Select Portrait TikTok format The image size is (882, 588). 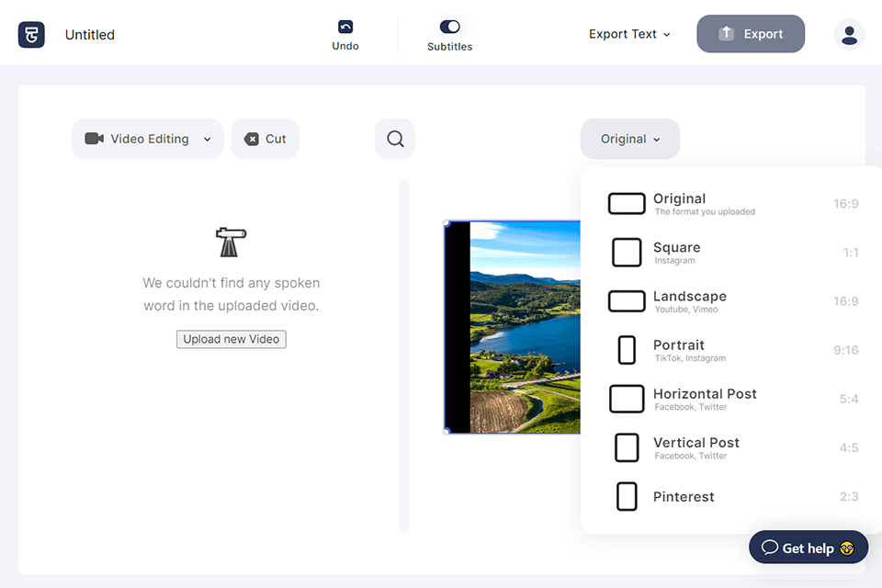coord(733,350)
